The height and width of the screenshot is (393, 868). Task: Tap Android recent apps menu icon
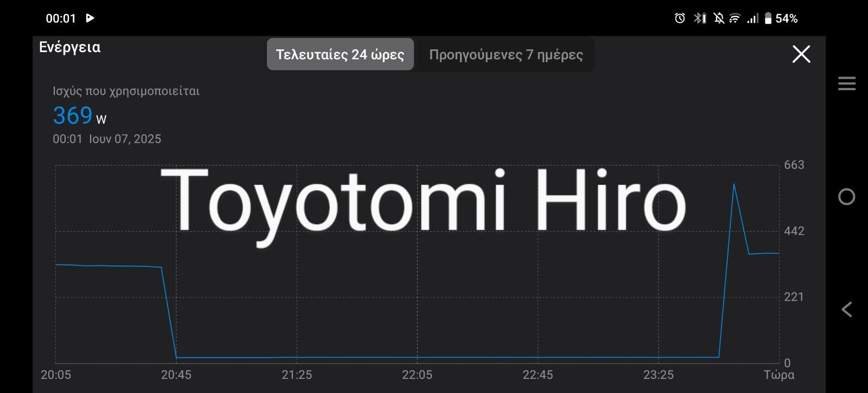click(847, 84)
